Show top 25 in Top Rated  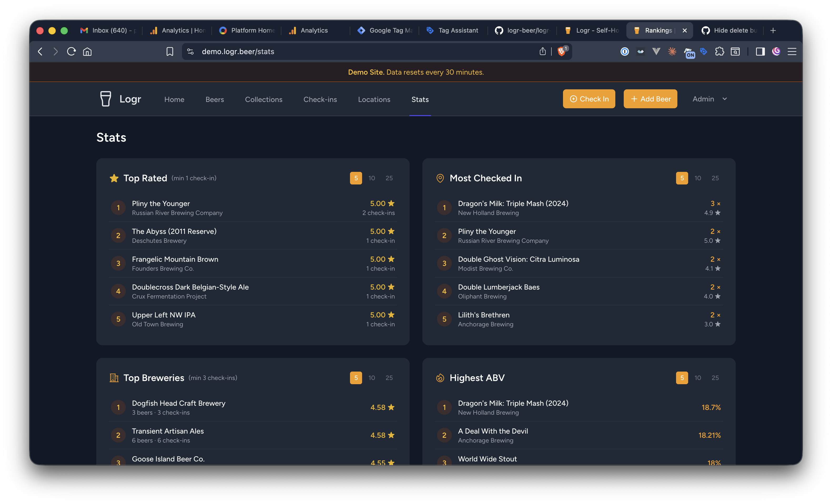click(389, 178)
